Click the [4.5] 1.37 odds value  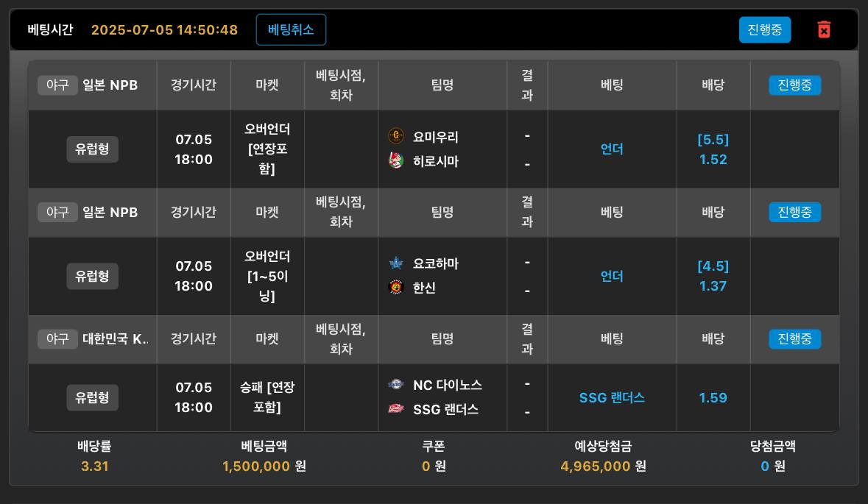(x=713, y=276)
